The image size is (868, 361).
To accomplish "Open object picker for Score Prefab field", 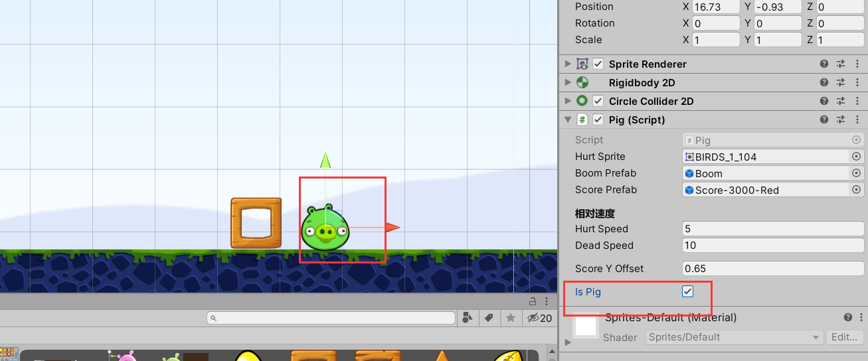I will (x=856, y=190).
